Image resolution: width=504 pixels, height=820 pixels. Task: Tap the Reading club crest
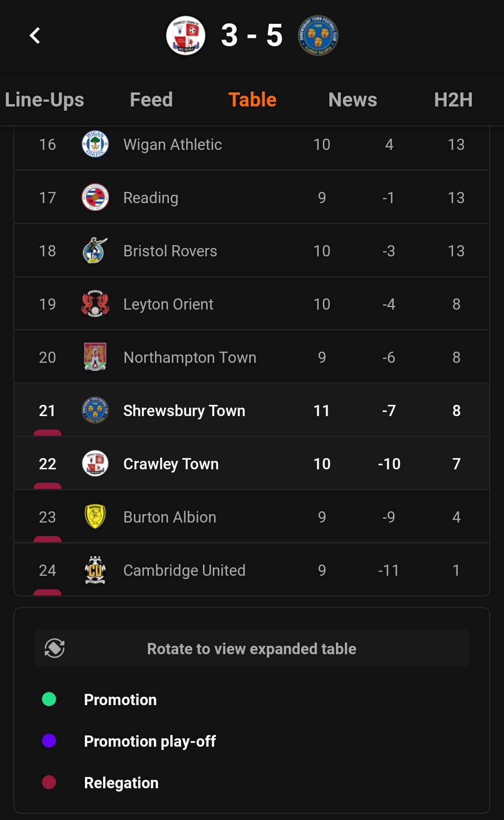coord(95,197)
